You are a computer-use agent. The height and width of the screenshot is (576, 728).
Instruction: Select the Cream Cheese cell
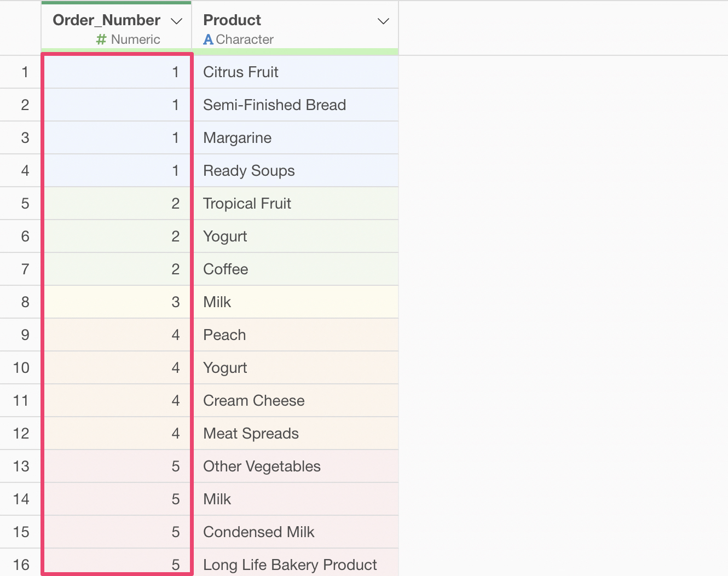point(253,401)
